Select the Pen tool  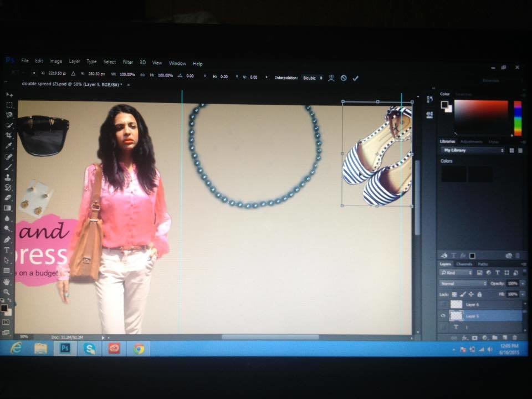click(x=7, y=239)
